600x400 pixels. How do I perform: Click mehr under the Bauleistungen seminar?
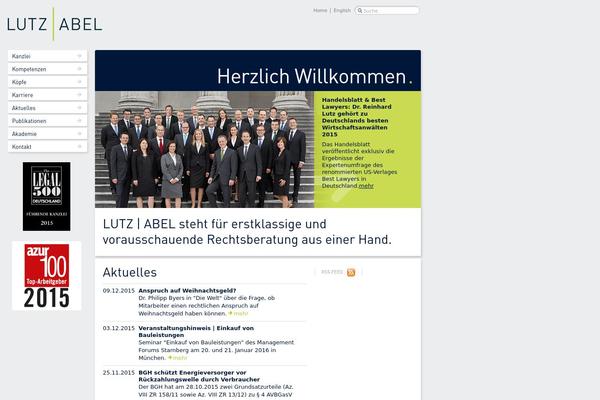tap(178, 358)
